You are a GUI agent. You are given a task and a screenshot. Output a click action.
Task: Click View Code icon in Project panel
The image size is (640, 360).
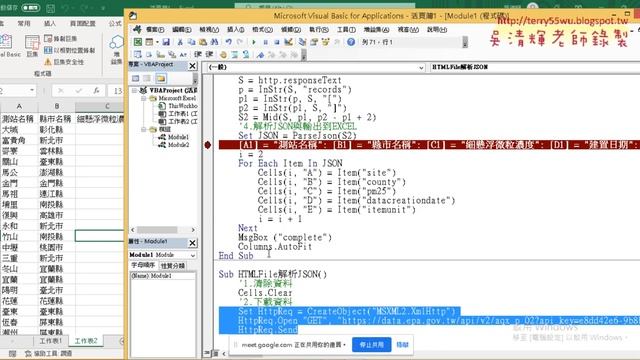(136, 78)
